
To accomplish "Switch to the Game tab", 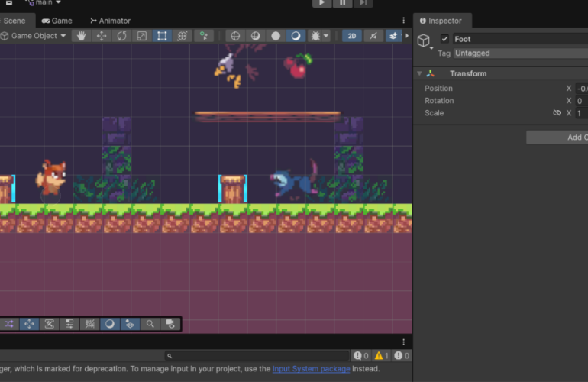I will point(57,21).
